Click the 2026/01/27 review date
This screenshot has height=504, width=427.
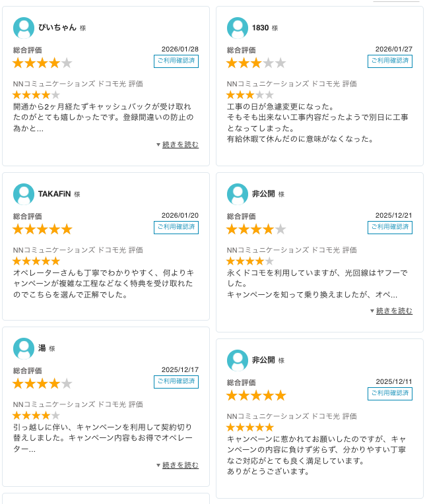coord(394,49)
